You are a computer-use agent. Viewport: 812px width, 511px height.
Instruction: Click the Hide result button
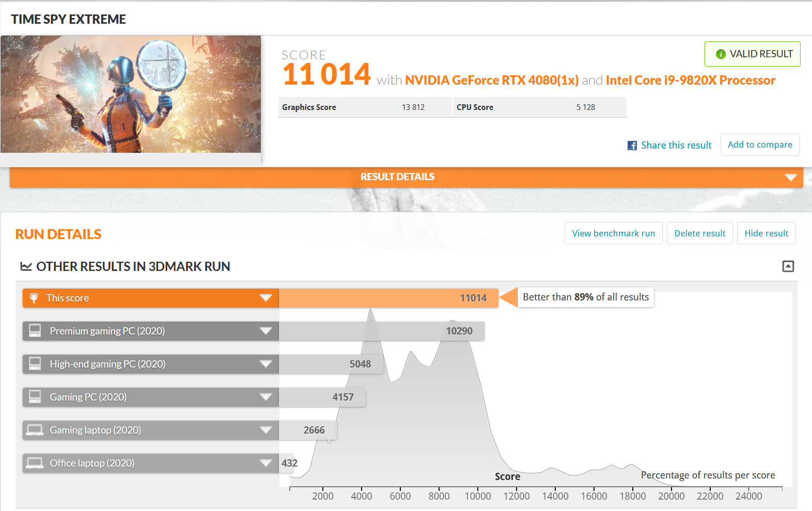click(766, 233)
